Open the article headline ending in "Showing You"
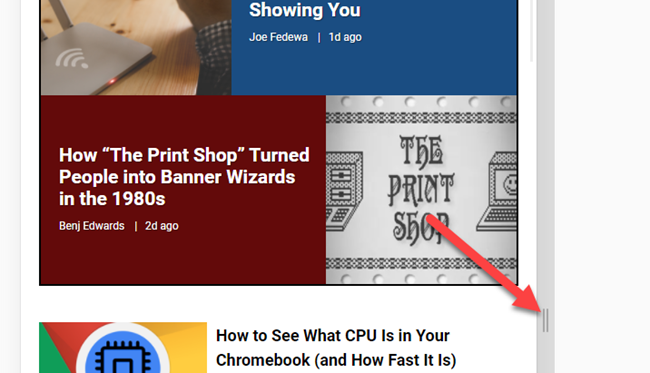The height and width of the screenshot is (373, 650). click(x=305, y=10)
